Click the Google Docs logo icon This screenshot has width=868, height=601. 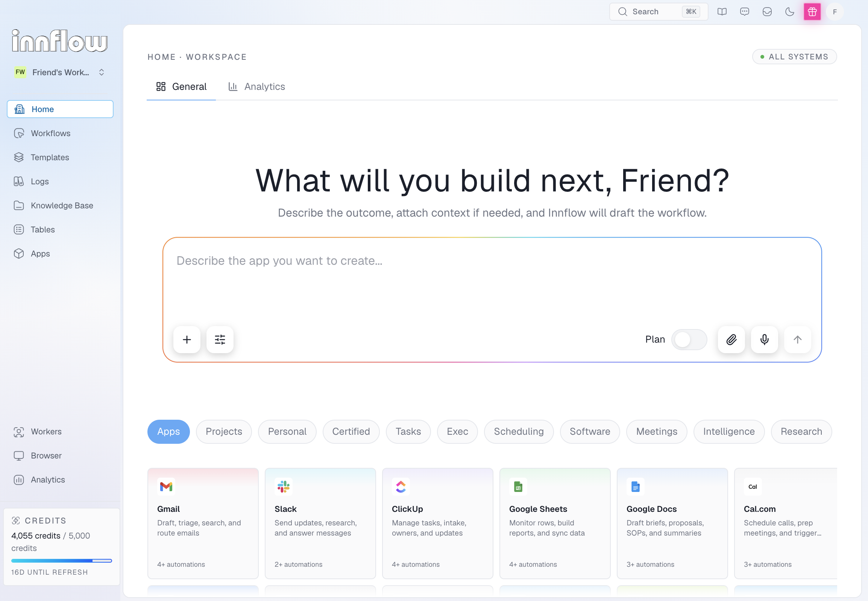point(636,487)
